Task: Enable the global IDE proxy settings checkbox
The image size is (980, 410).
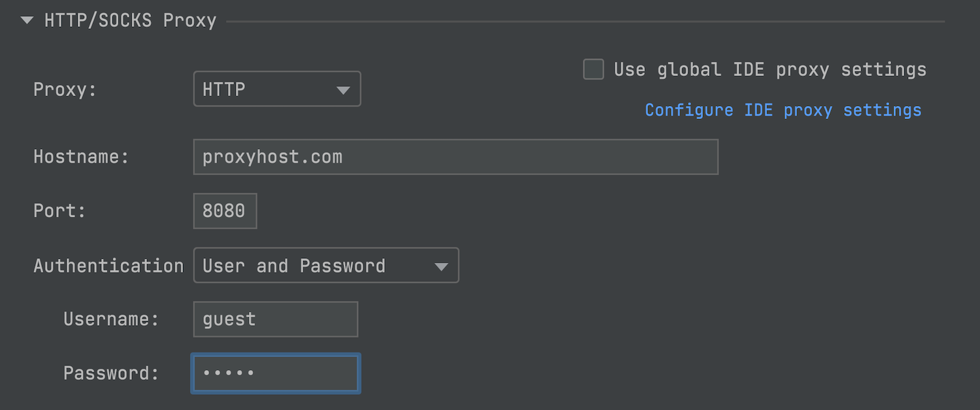Action: pyautogui.click(x=593, y=69)
